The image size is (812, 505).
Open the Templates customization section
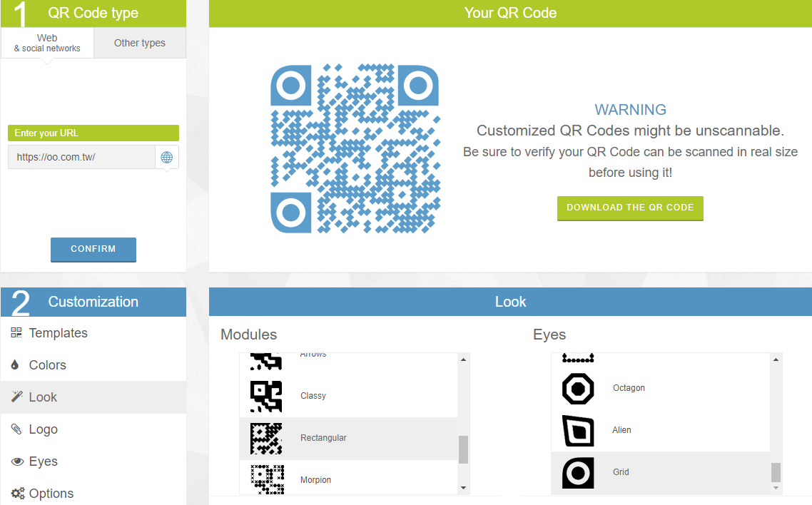coord(93,332)
